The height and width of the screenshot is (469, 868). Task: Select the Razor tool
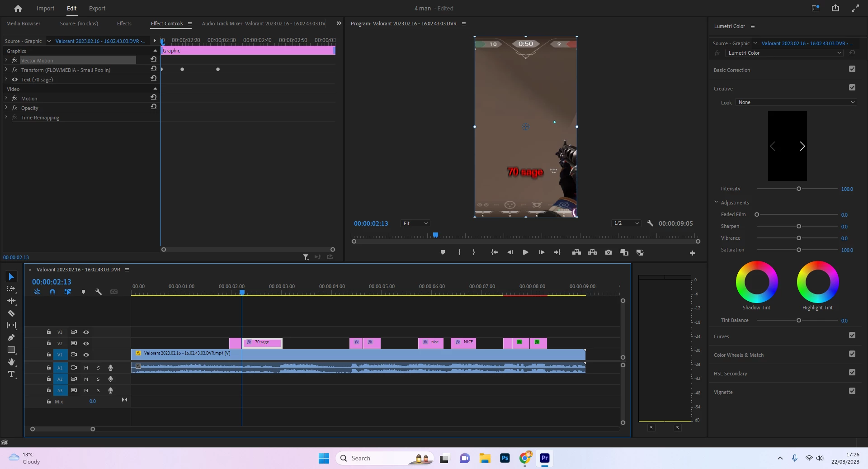click(x=11, y=313)
